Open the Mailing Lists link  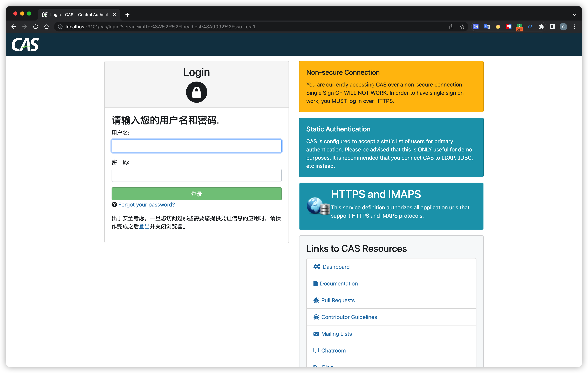tap(336, 334)
